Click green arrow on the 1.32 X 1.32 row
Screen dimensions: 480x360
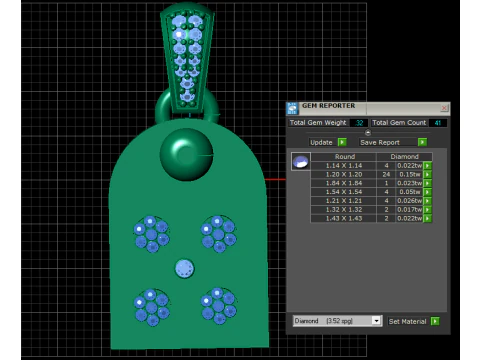(428, 210)
